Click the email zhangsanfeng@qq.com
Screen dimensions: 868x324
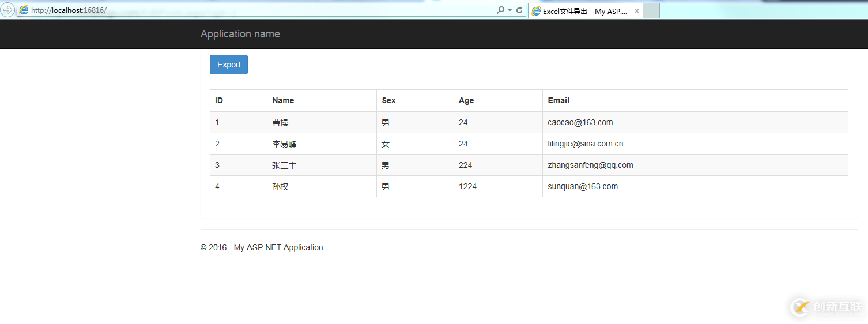pyautogui.click(x=590, y=165)
